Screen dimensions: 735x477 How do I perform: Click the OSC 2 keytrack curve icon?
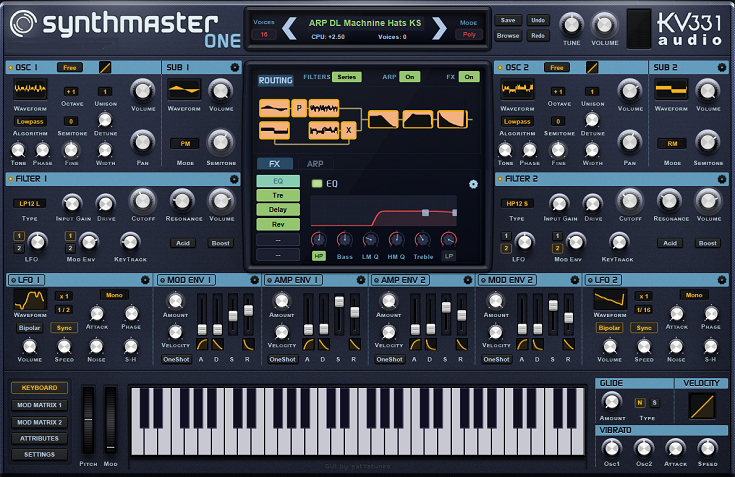[592, 67]
